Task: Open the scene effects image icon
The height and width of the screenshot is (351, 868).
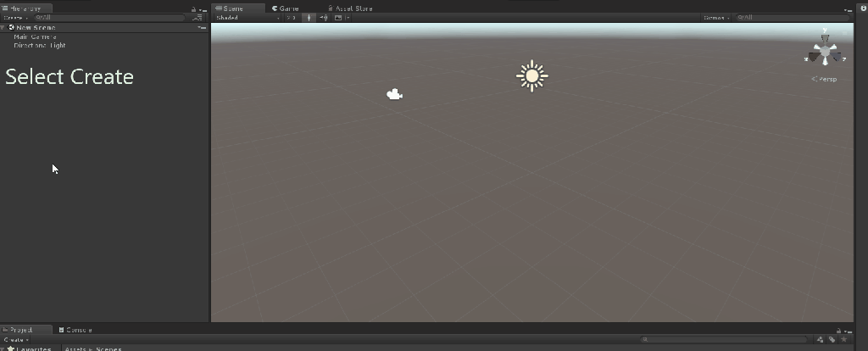Action: coord(337,18)
